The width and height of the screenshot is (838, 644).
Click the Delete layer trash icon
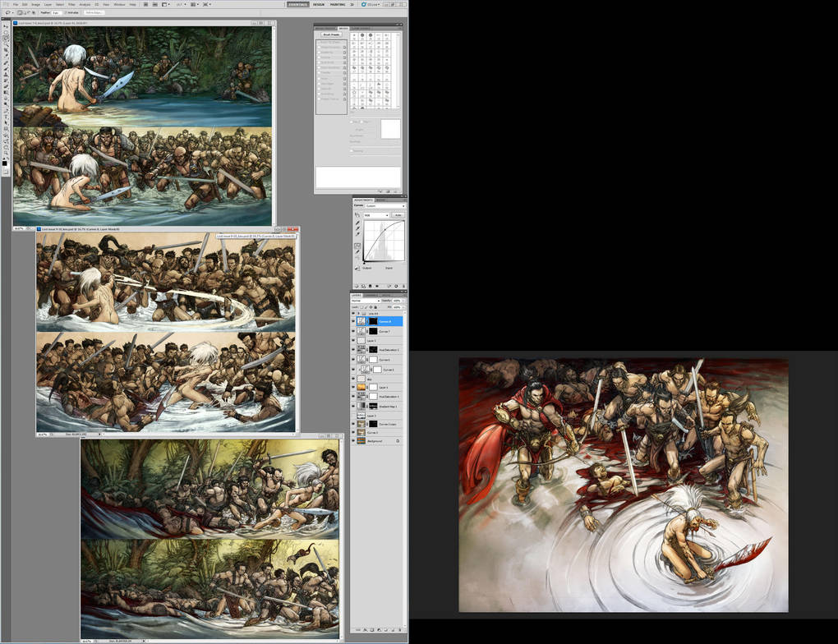tap(400, 630)
